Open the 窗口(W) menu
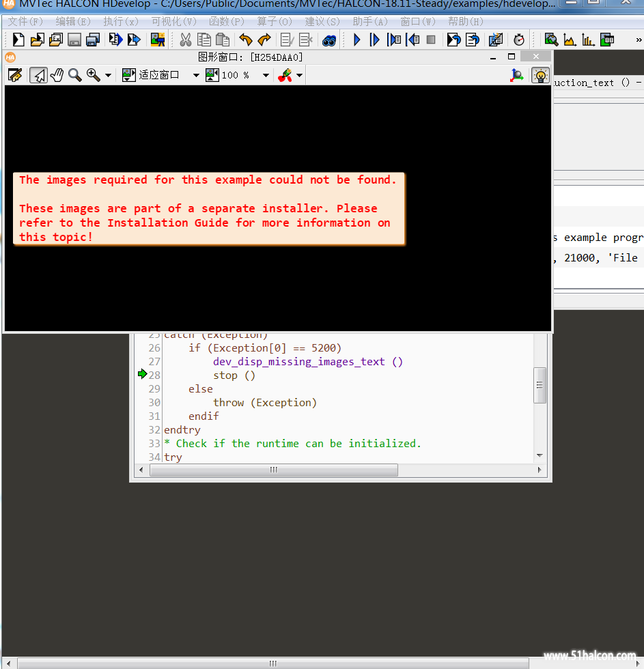This screenshot has width=644, height=669. click(x=418, y=21)
